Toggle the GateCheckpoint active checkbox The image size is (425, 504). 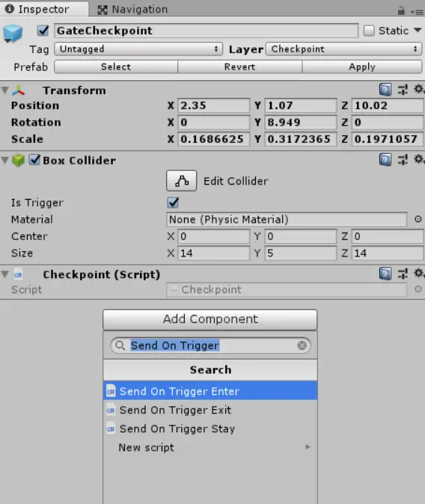click(43, 31)
